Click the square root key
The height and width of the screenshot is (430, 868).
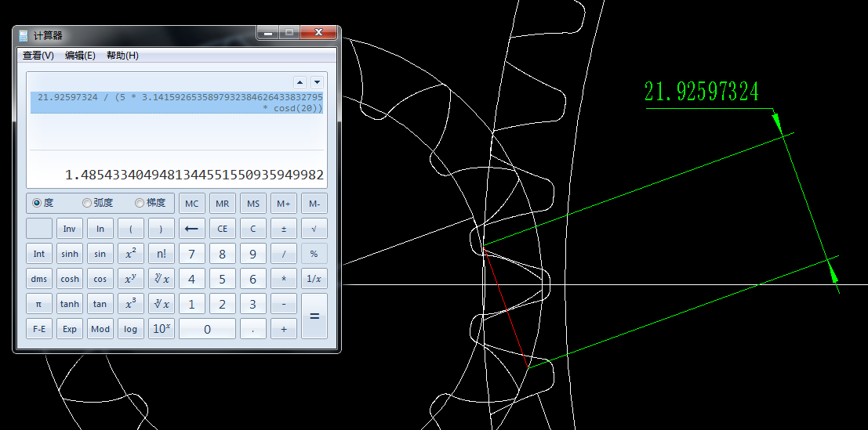314,228
